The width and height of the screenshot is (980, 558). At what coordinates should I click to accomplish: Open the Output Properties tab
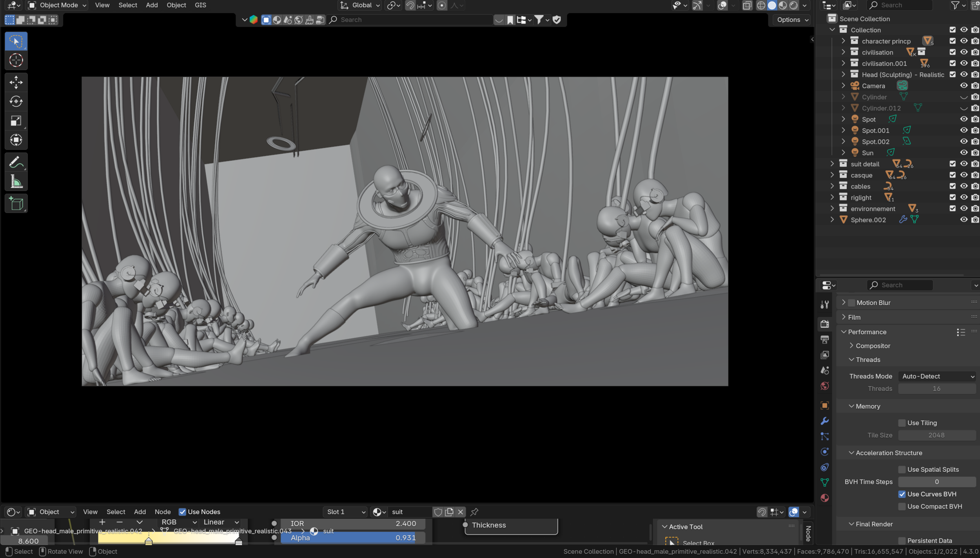tap(825, 340)
